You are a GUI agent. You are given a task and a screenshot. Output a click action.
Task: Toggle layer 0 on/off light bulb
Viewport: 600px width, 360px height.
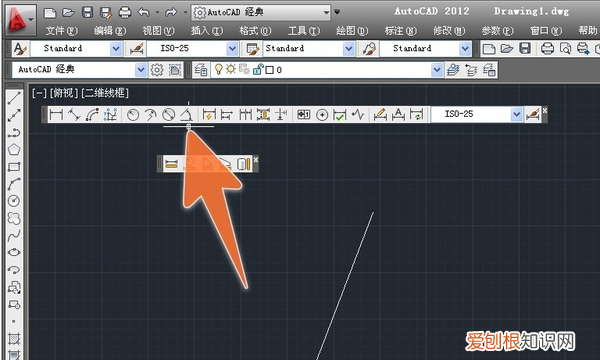218,70
